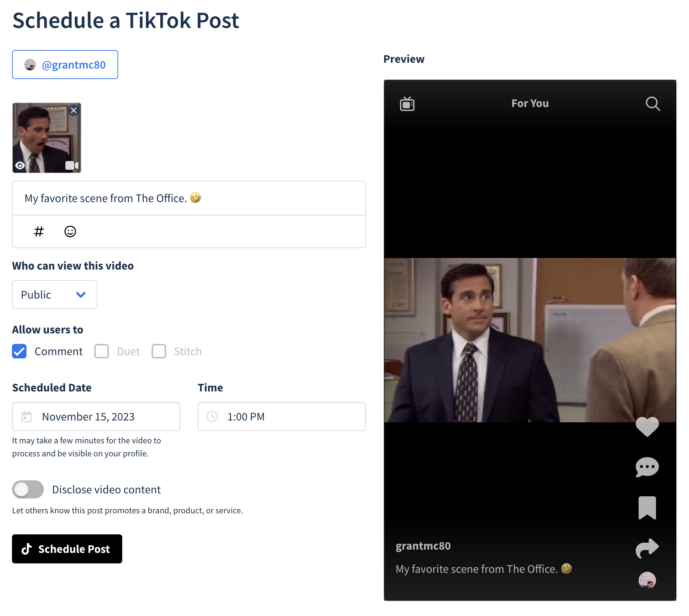
Task: Uncheck the Comment permission
Action: (19, 351)
